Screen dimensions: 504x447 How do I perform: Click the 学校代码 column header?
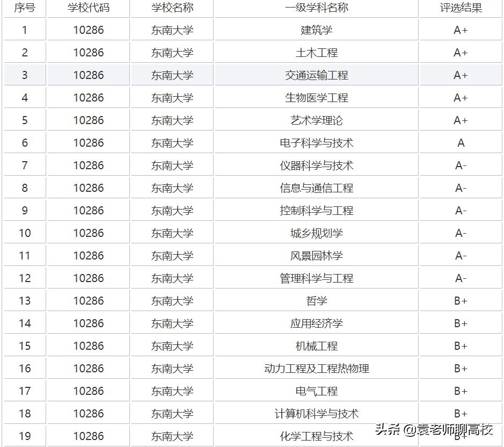click(x=88, y=8)
